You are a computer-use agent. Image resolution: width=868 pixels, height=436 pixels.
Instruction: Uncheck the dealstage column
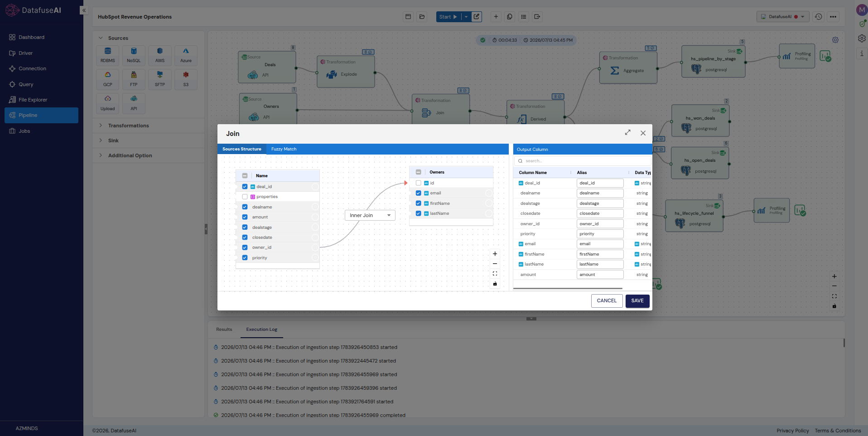pyautogui.click(x=245, y=228)
